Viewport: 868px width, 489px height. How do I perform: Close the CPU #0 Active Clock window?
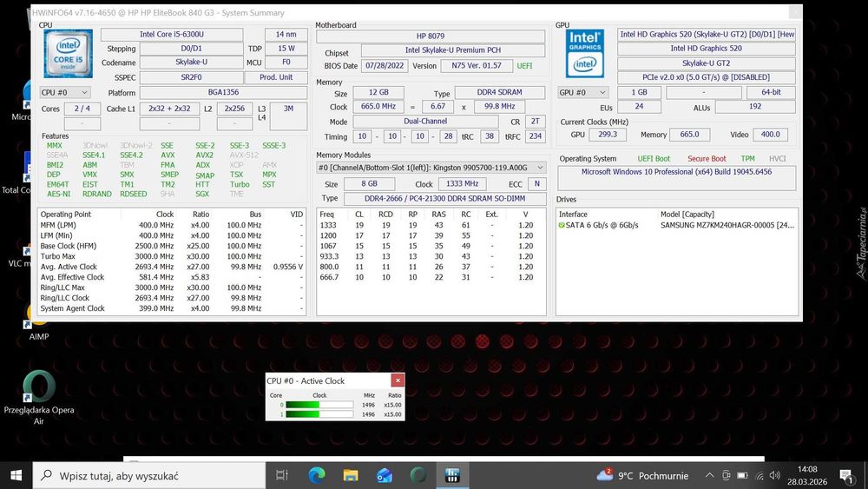pos(398,380)
